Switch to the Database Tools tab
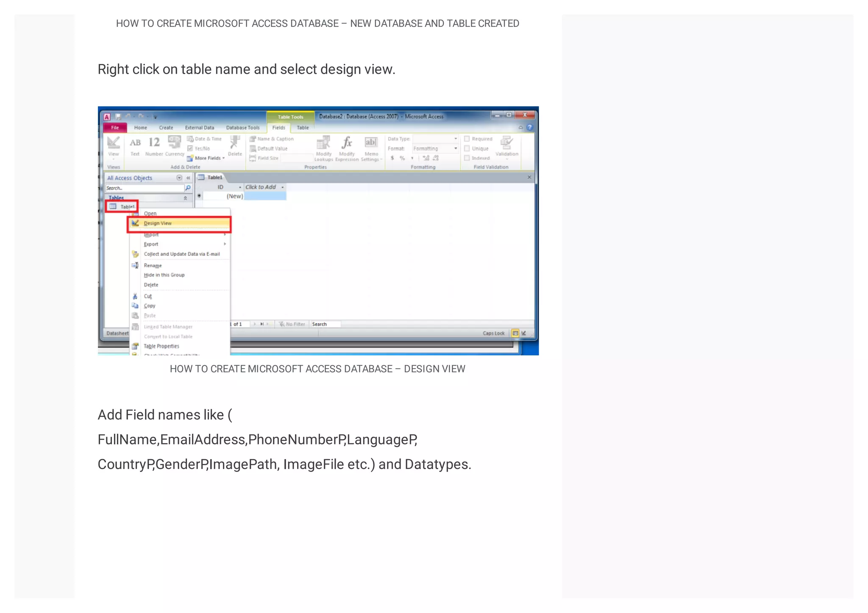 pos(242,128)
